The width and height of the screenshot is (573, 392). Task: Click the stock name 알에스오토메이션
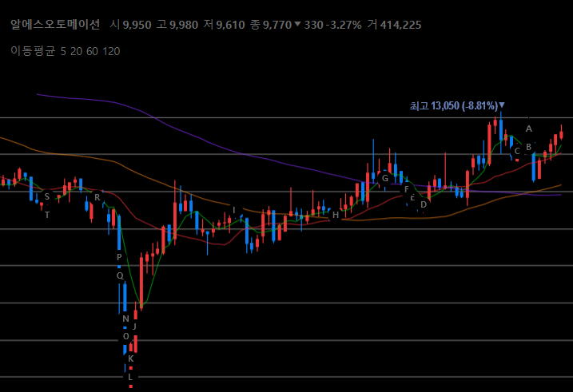point(55,25)
